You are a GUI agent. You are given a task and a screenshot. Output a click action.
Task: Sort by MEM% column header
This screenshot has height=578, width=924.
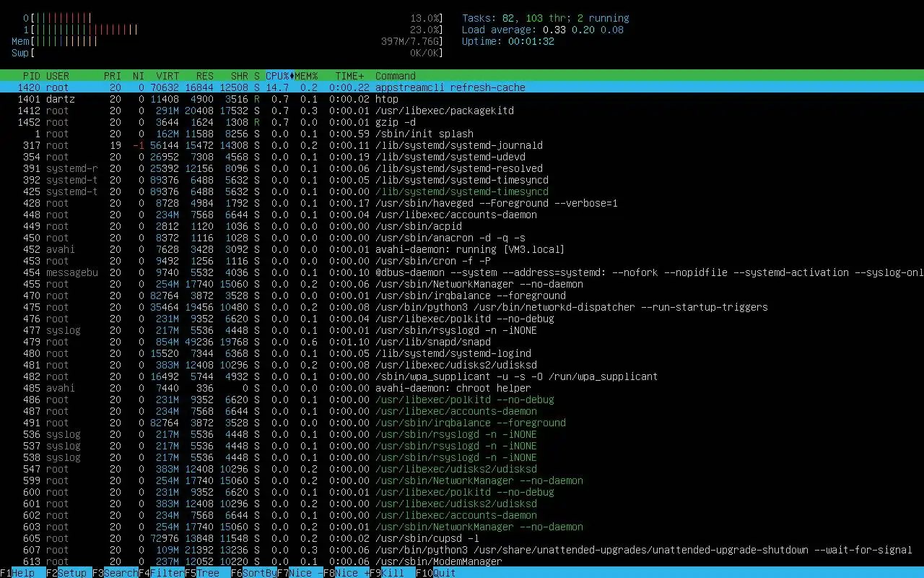[x=306, y=76]
